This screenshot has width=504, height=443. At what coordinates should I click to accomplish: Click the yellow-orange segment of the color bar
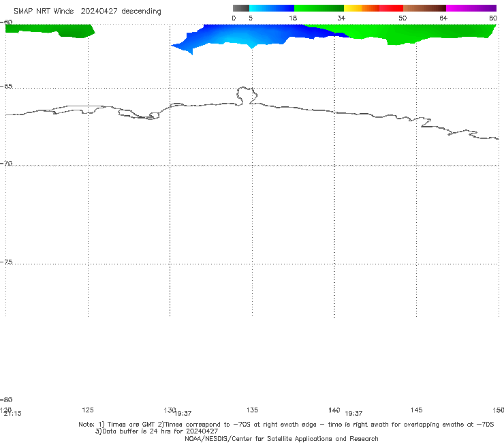(361, 8)
